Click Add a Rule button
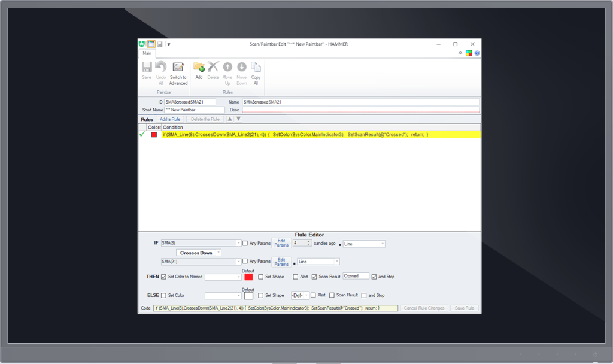 coord(170,119)
